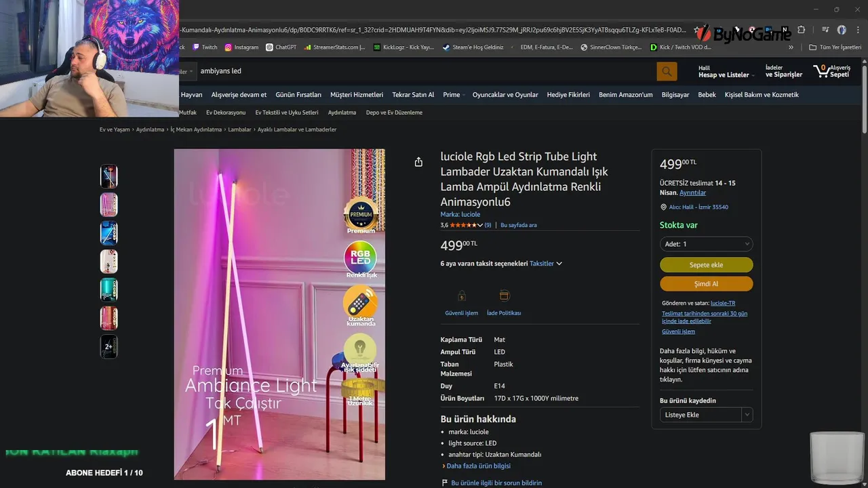
Task: Click the orange Amazon search magnifier button
Action: click(667, 71)
